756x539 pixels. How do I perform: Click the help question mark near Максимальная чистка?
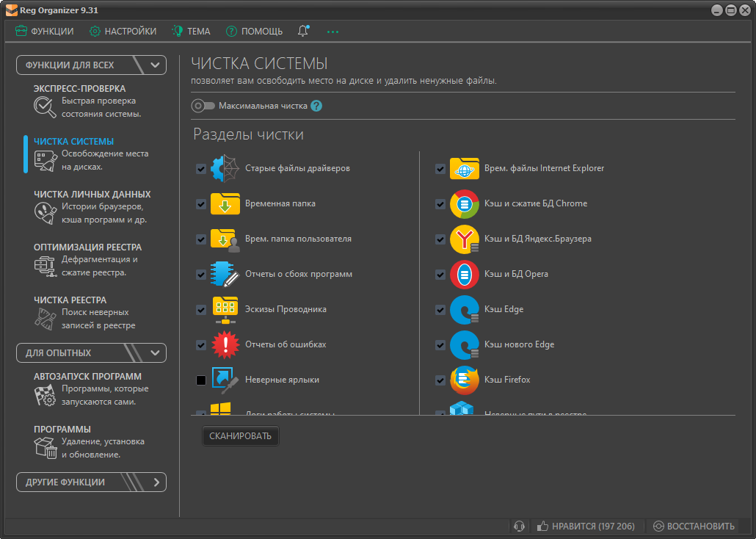pos(316,106)
